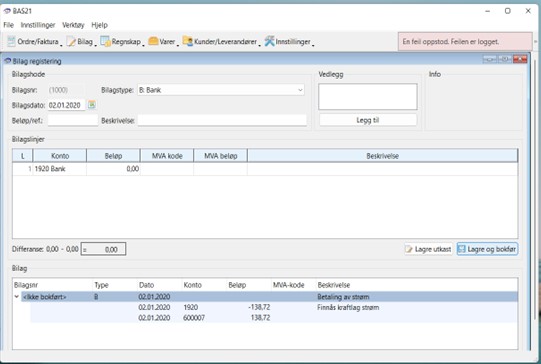Viewport: 541px width, 364px height.
Task: Click the L column header
Action: coord(23,156)
